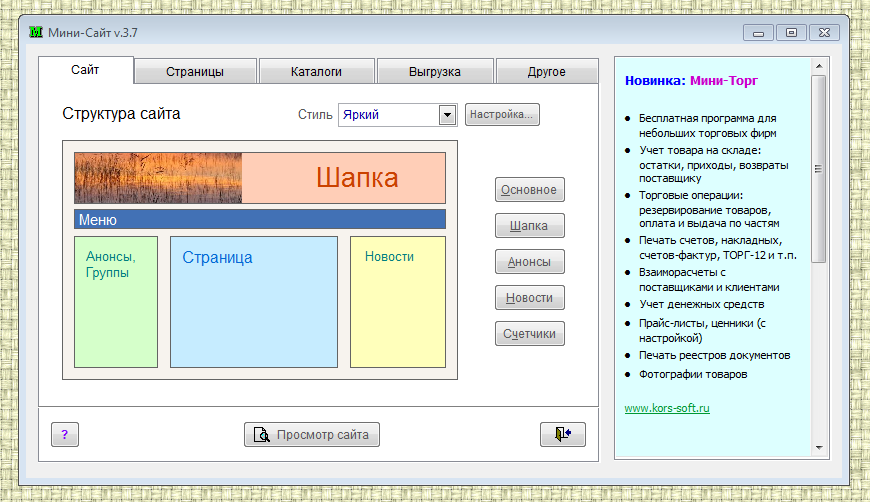Click the Мини-Торг heading text
Image resolution: width=870 pixels, height=502 pixels.
pos(724,81)
